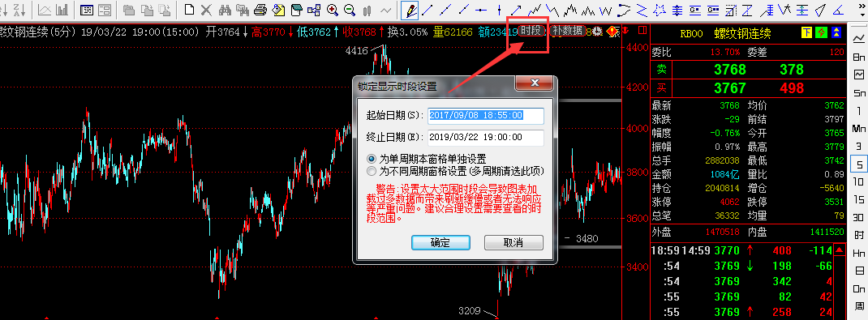Click the 涨停 limit-up price 4062
The image size is (868, 320).
point(729,202)
